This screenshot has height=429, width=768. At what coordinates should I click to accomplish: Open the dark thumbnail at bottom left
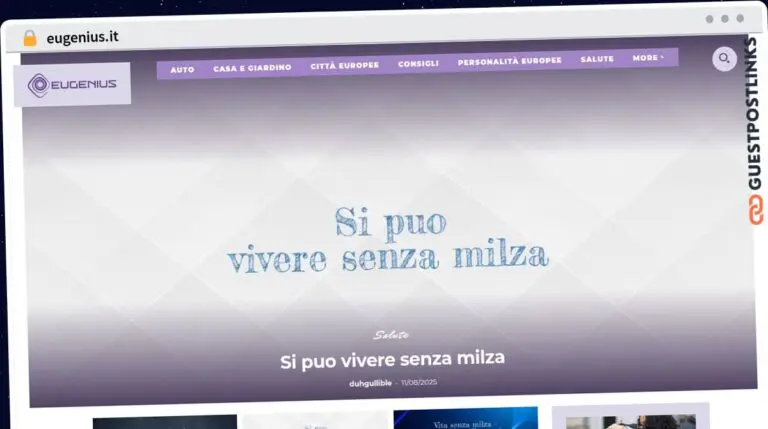(165, 422)
